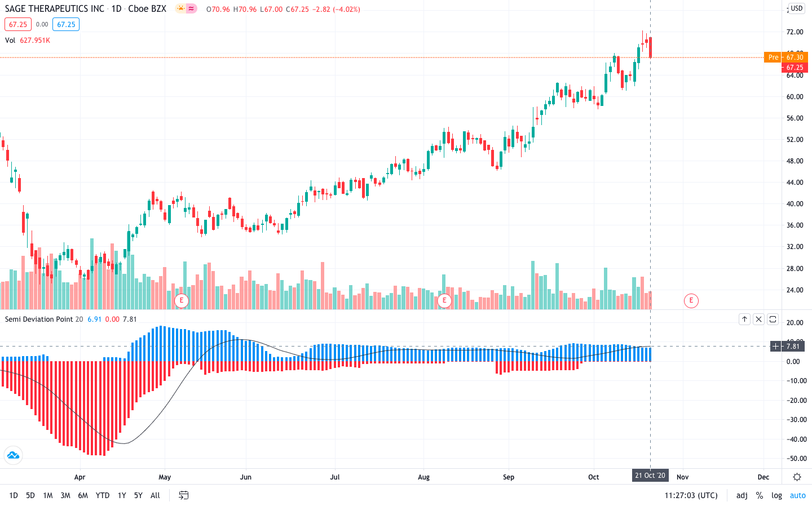Click the SAGE THERAPEUTICS INC symbol title
Image resolution: width=812 pixels, height=506 pixels.
click(55, 8)
